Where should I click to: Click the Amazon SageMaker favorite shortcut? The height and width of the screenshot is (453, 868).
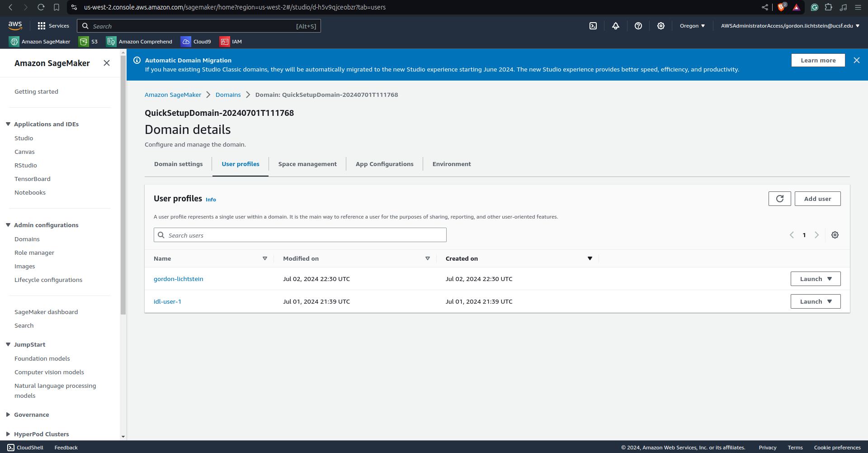pyautogui.click(x=40, y=42)
